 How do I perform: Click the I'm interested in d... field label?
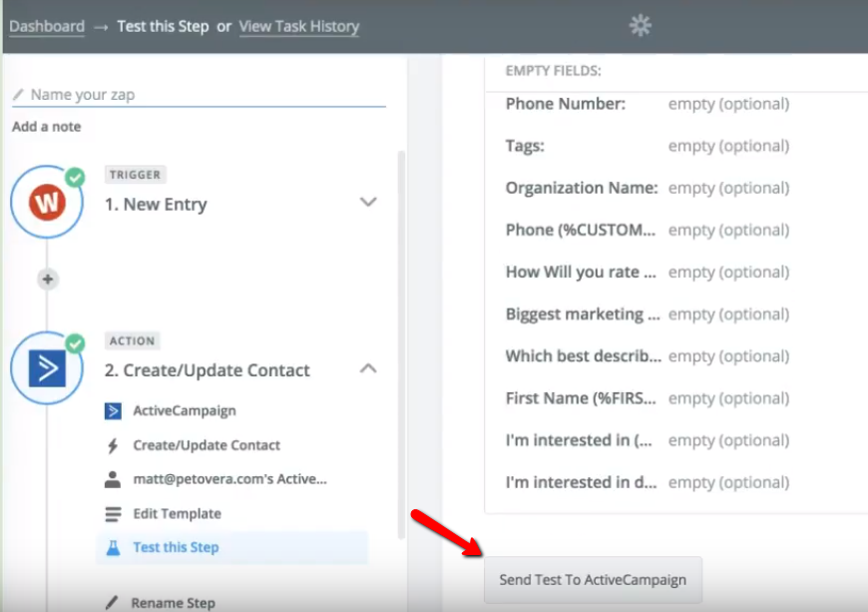[x=581, y=482]
